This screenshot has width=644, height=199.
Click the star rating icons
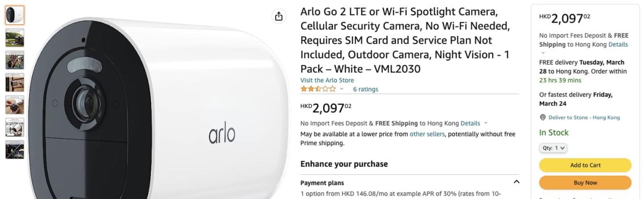318,89
